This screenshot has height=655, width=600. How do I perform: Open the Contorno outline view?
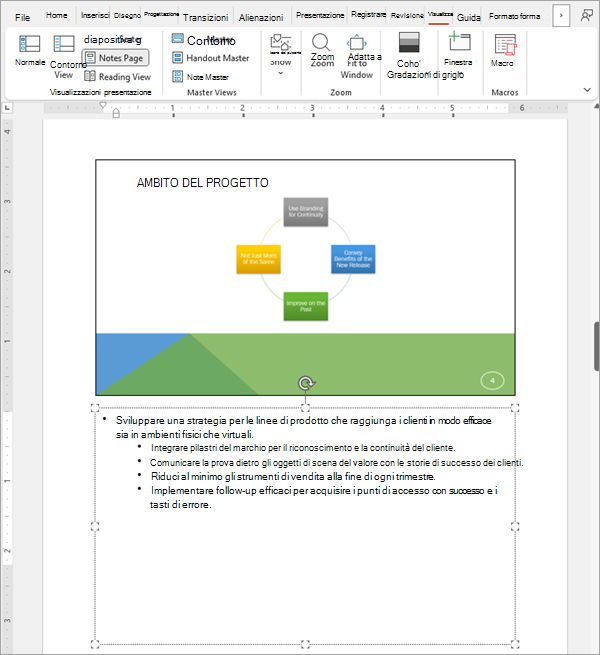click(x=64, y=57)
